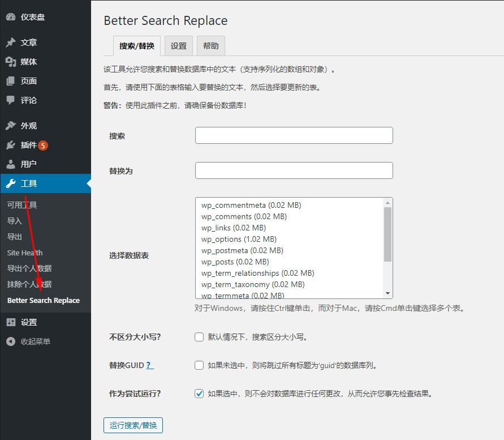Open 导出 submenu item
Viewport: 504px width, 440px height.
click(x=15, y=237)
